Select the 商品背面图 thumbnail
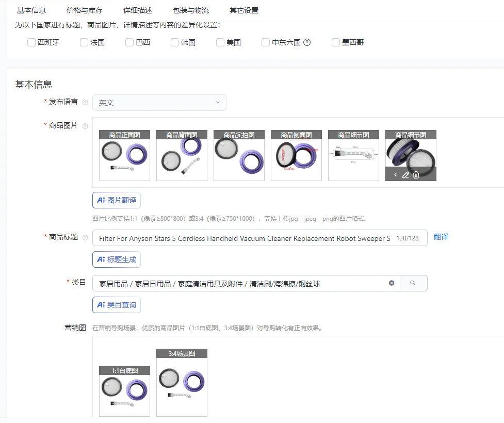The image size is (504, 423). pyautogui.click(x=182, y=156)
